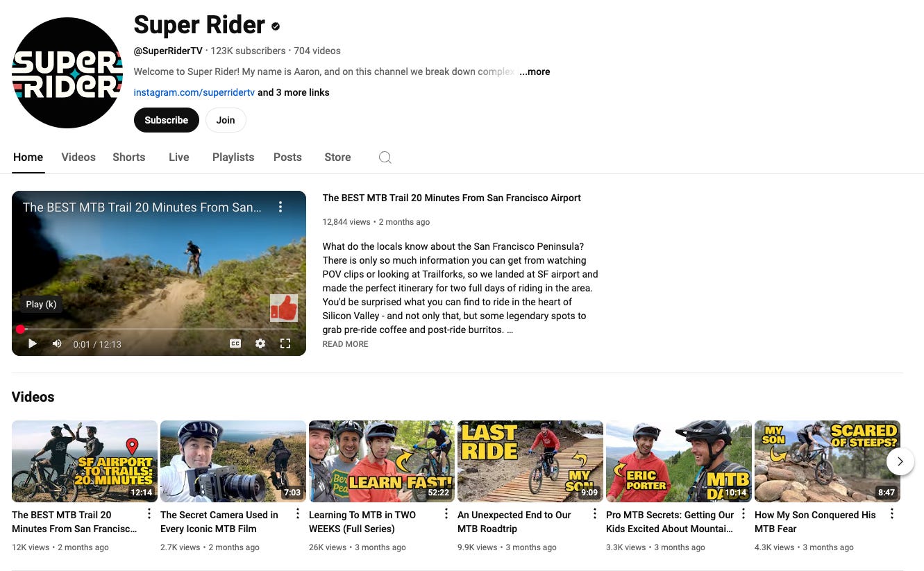Click the Scared of Steeps 8:47 thumbnail
Image resolution: width=924 pixels, height=571 pixels.
828,461
